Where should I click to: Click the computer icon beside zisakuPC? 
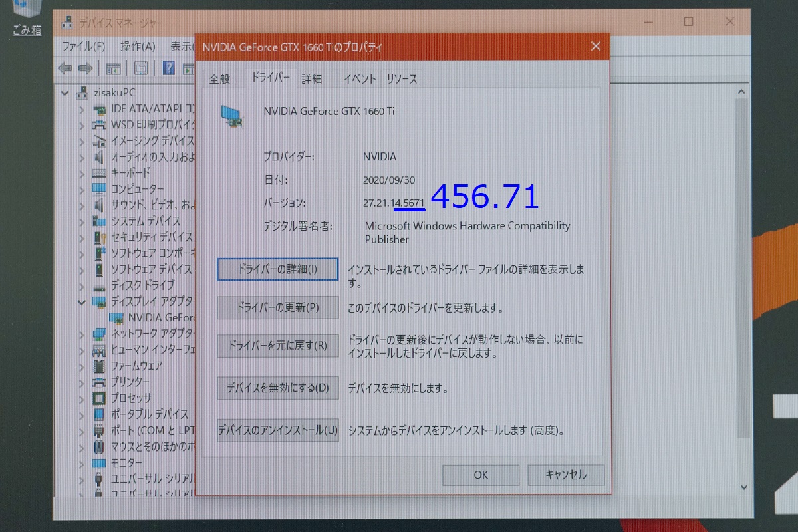tap(83, 92)
